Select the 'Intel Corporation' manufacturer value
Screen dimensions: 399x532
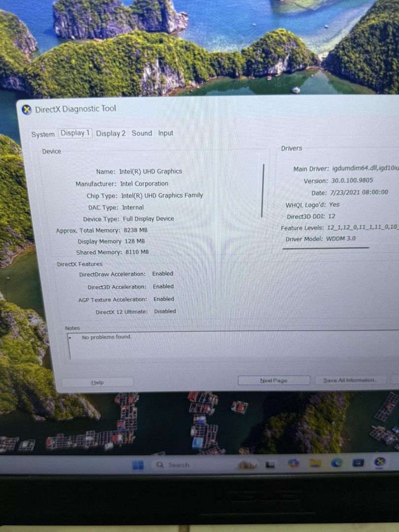[144, 184]
